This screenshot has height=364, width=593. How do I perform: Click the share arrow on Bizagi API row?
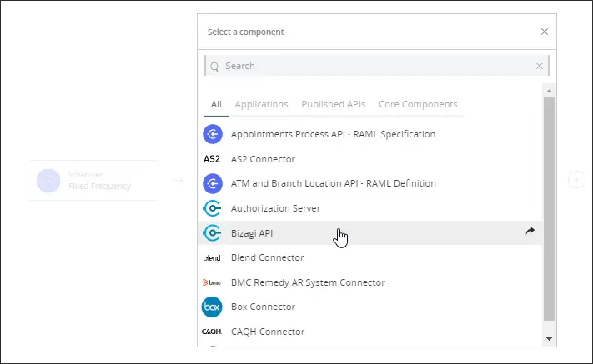(x=530, y=231)
